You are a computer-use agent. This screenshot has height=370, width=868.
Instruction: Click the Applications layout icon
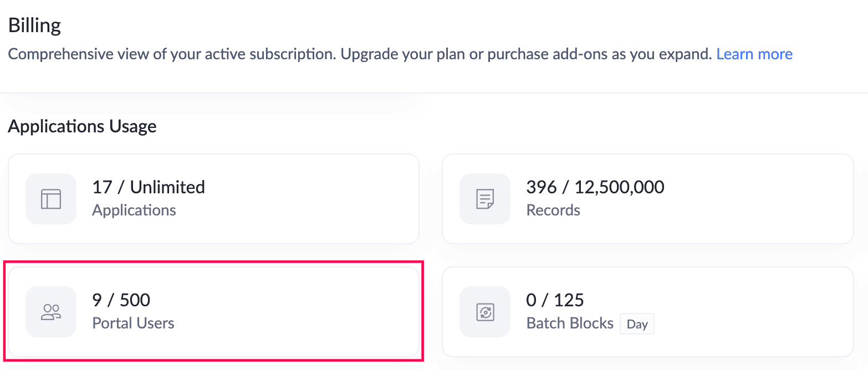(x=51, y=199)
